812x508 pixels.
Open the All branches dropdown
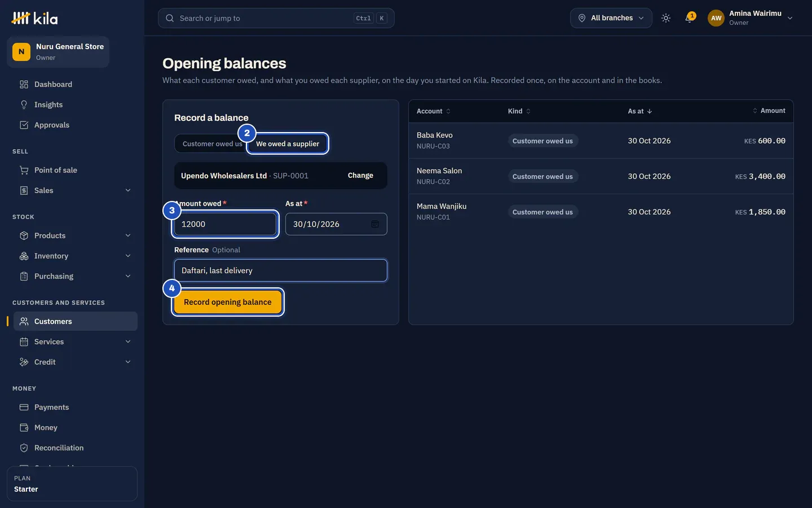(x=611, y=18)
